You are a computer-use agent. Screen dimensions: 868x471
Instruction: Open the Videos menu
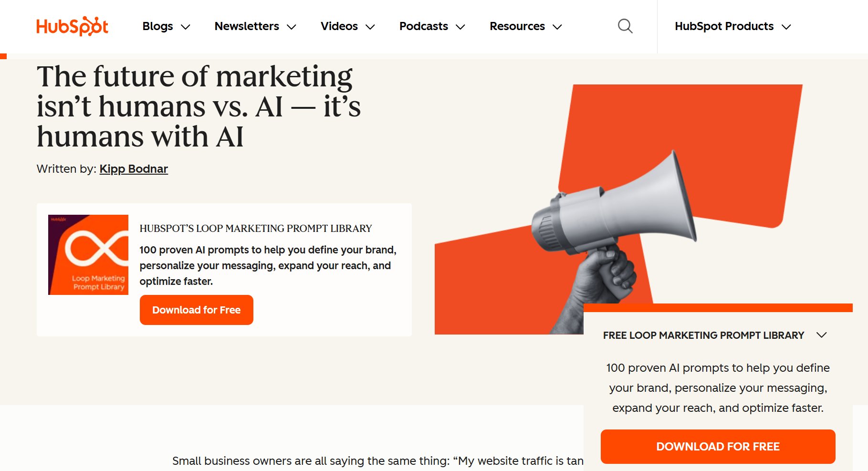(339, 26)
